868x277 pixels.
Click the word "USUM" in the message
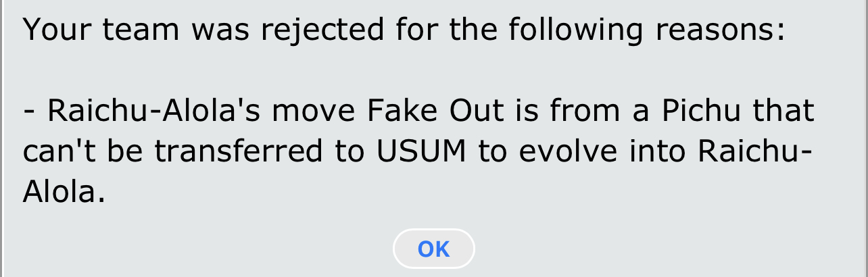point(423,151)
